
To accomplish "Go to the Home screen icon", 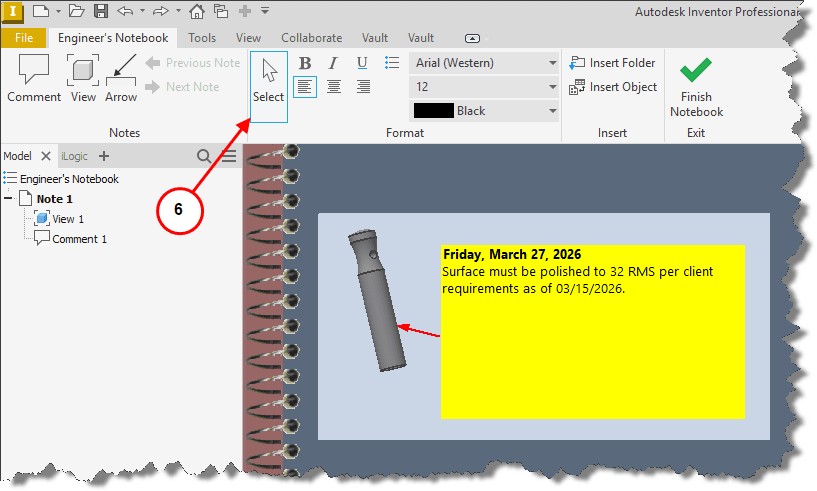I will (197, 10).
